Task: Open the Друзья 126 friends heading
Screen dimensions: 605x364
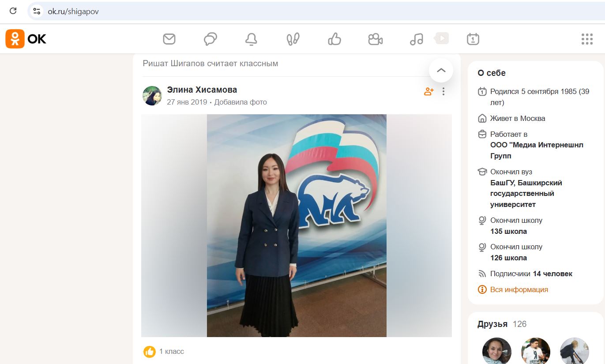Action: click(502, 324)
